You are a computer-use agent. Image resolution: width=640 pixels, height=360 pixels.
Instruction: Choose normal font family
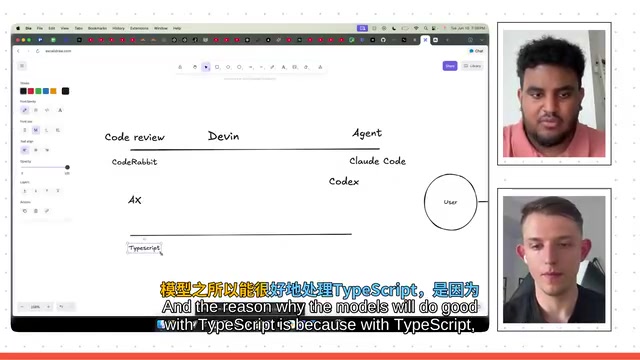coord(36,110)
